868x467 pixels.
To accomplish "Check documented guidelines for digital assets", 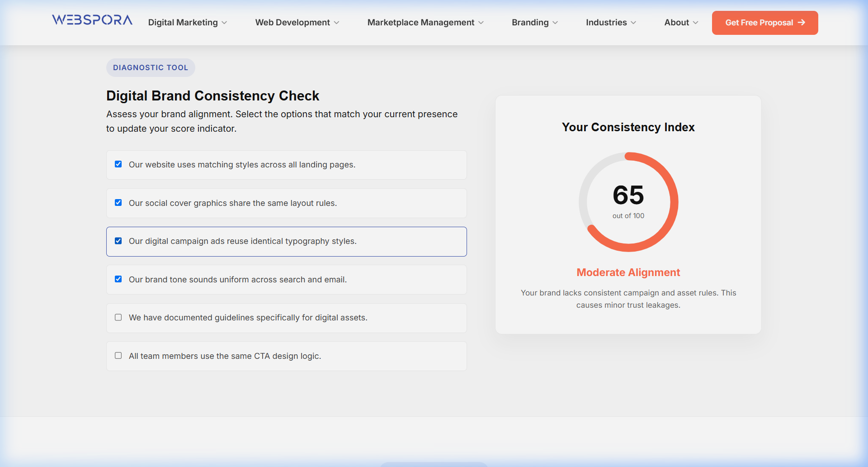I will coord(118,317).
